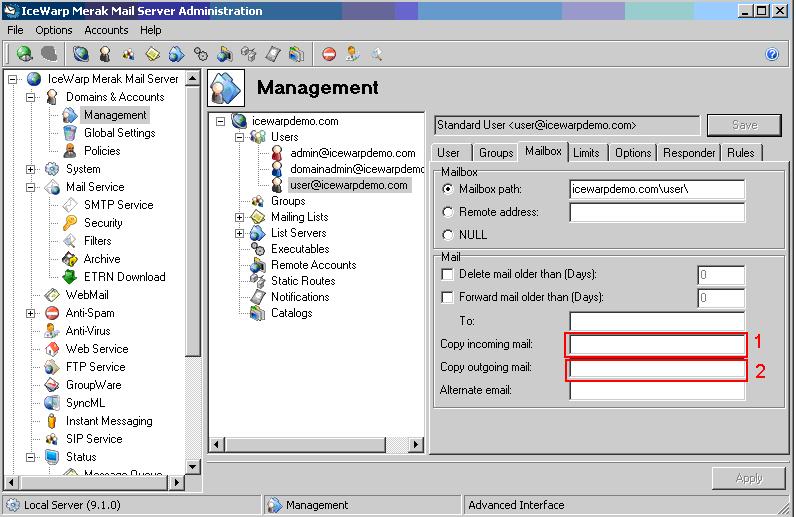Image resolution: width=796 pixels, height=517 pixels.
Task: Select the Remote address radio button
Action: [x=448, y=212]
